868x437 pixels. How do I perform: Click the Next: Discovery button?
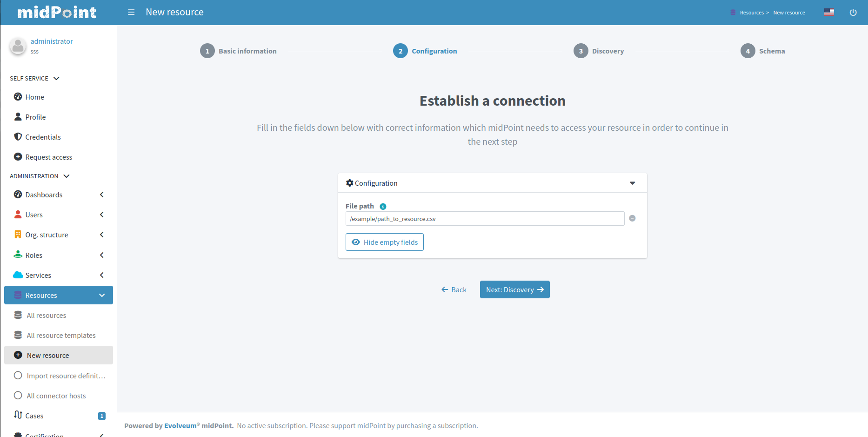(x=514, y=289)
